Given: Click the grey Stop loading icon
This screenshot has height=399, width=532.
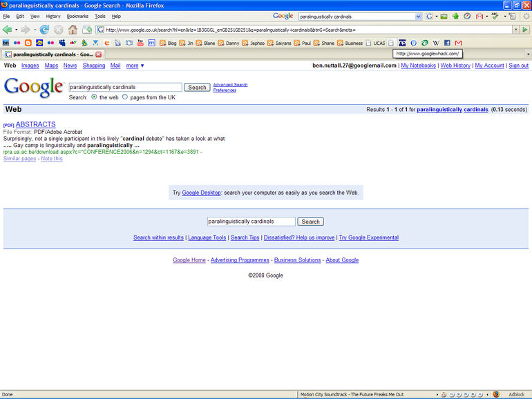Looking at the screenshot, I should 58,30.
